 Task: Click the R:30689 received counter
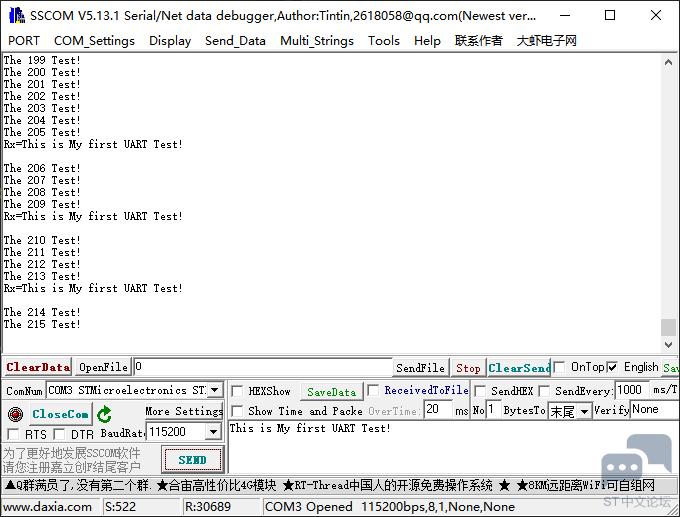point(208,507)
